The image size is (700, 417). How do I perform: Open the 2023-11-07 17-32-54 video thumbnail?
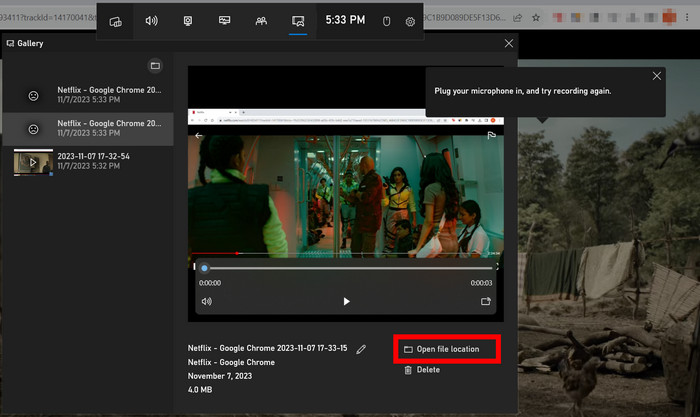(x=33, y=162)
